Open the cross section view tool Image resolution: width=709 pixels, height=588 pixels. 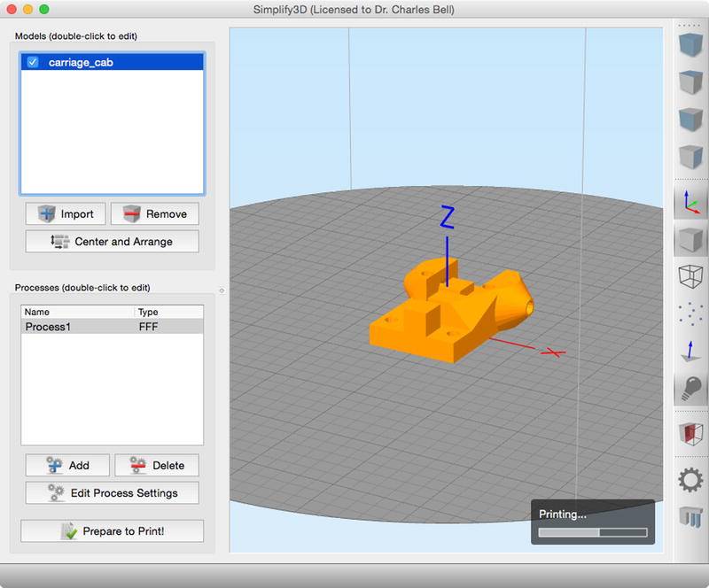point(691,434)
